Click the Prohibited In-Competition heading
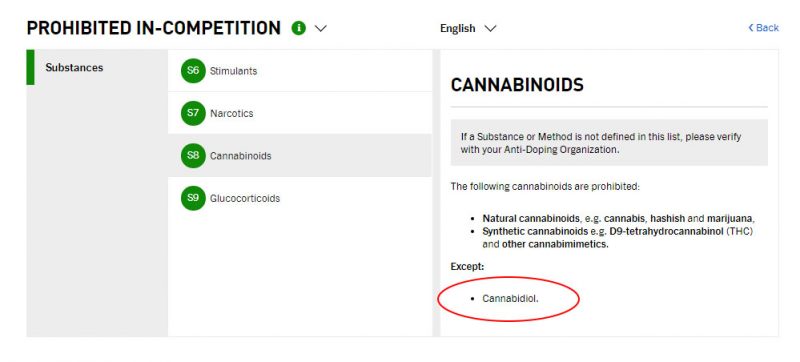 pyautogui.click(x=154, y=28)
